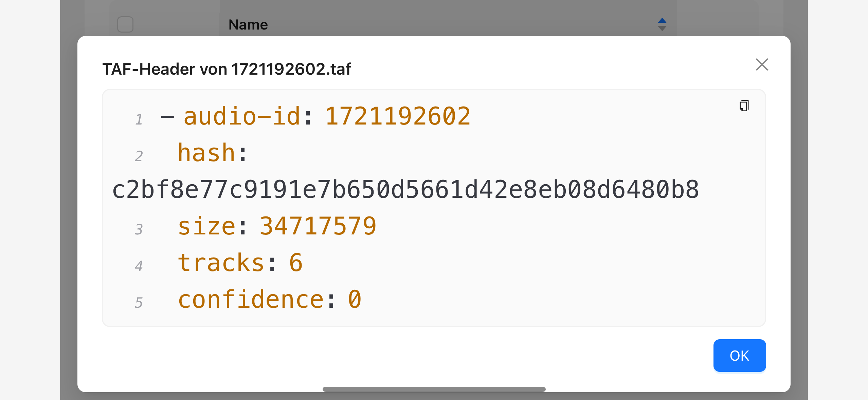Tick the select-all checkbox in table header

click(125, 24)
